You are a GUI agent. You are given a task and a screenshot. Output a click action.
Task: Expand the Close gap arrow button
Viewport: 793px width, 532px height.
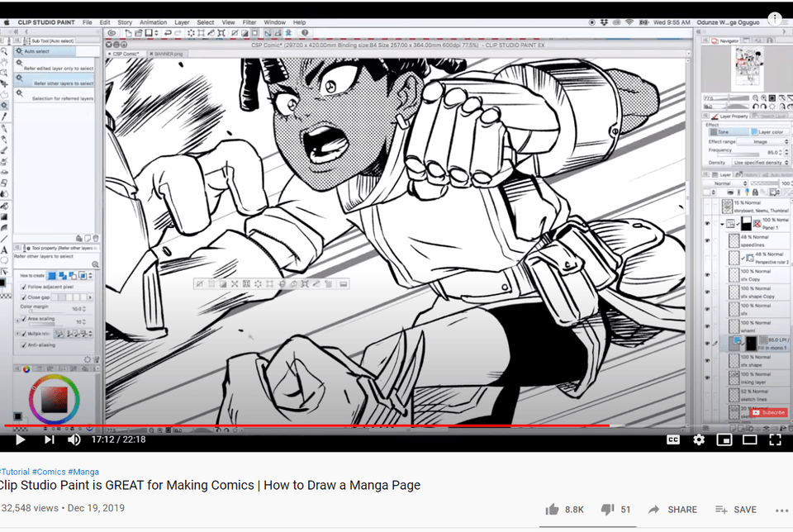click(91, 297)
